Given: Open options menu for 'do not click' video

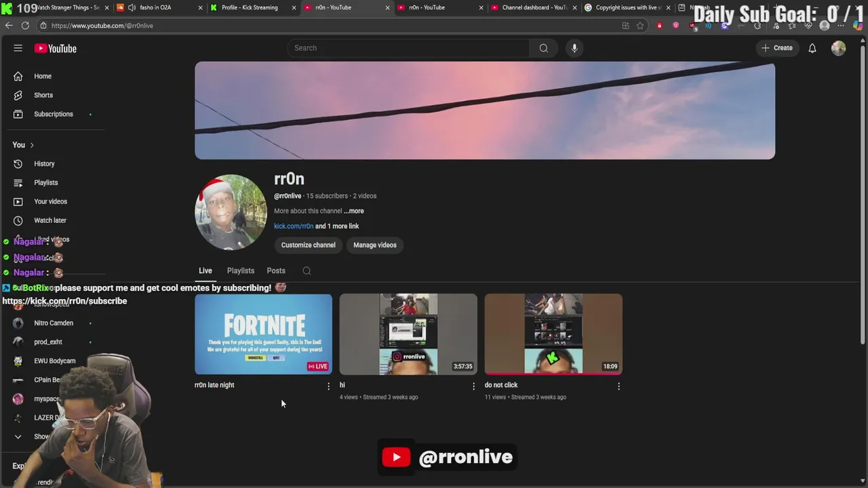Looking at the screenshot, I should 618,386.
